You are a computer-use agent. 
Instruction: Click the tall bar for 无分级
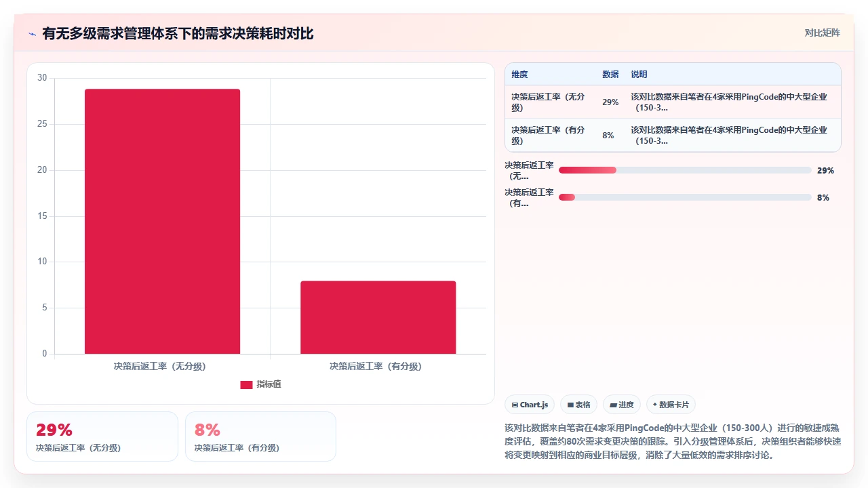162,221
